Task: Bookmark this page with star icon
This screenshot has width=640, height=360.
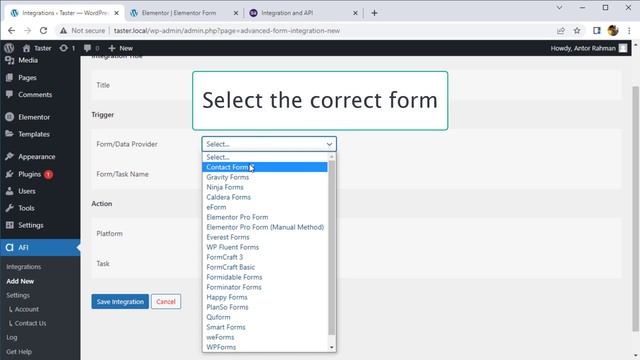Action: 577,31
